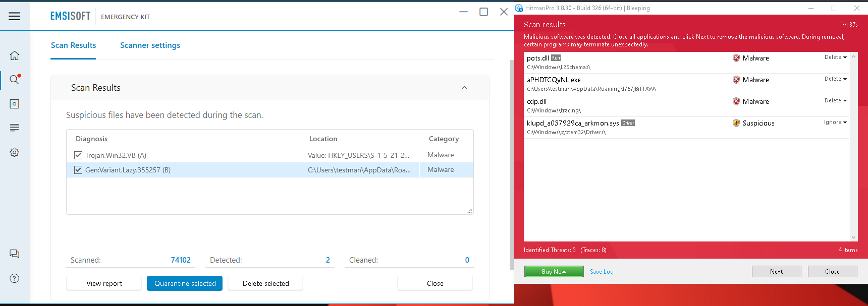Collapse the Scan Results panel chevron
This screenshot has height=306, width=868.
pos(464,88)
